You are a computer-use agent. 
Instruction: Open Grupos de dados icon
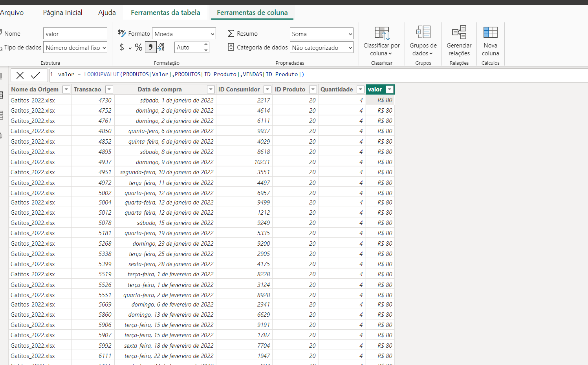click(423, 32)
